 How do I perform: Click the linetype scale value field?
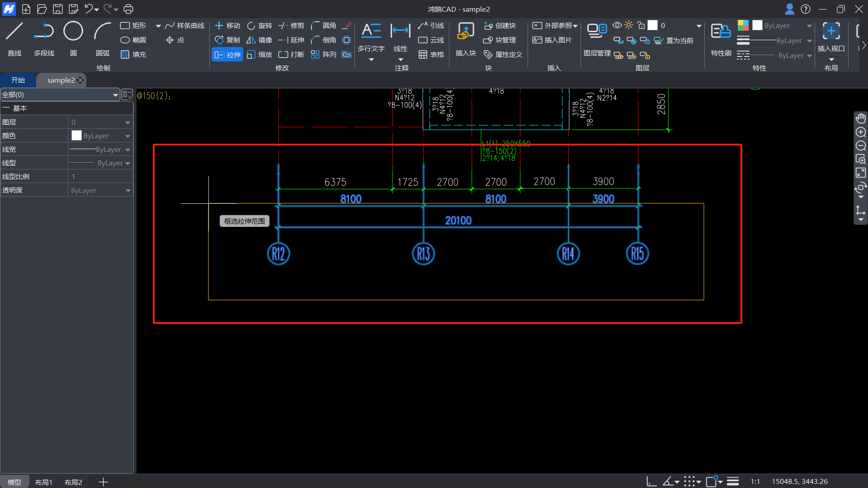coord(100,177)
